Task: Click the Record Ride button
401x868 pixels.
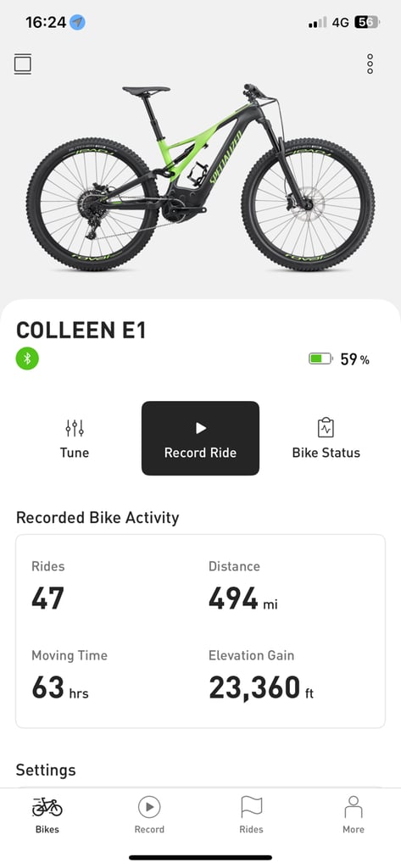Action: click(x=200, y=438)
